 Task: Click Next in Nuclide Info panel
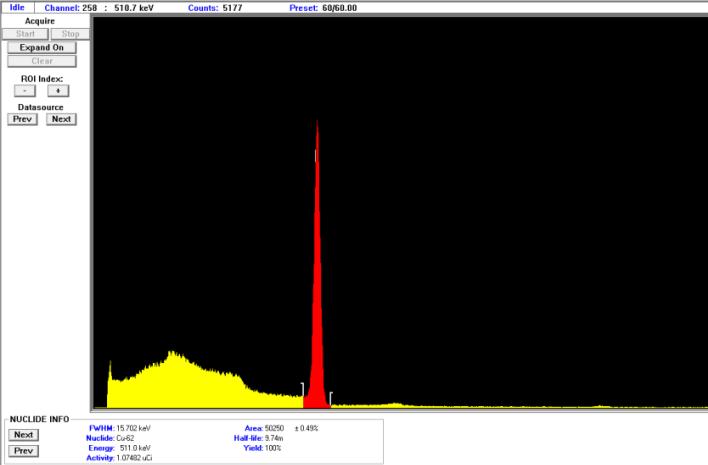point(23,435)
